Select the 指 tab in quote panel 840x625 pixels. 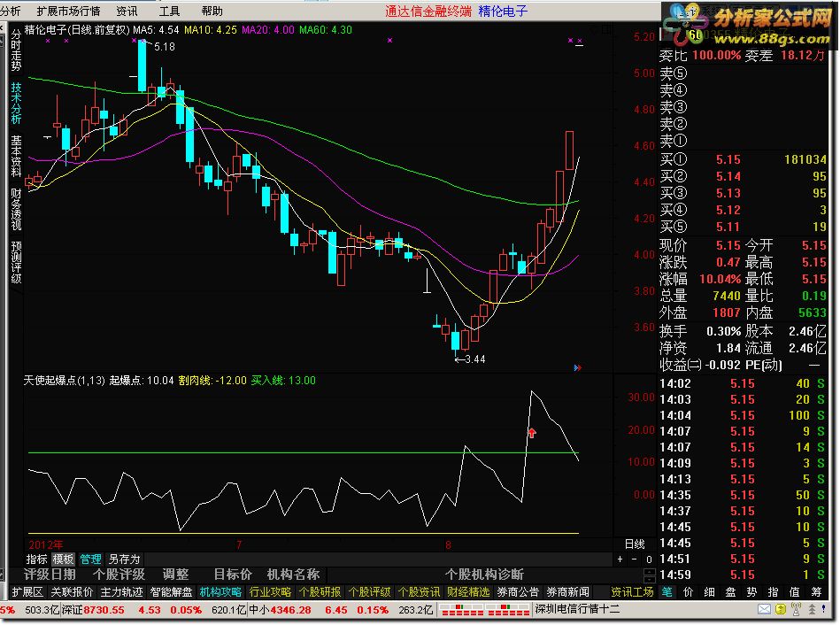pos(773,591)
